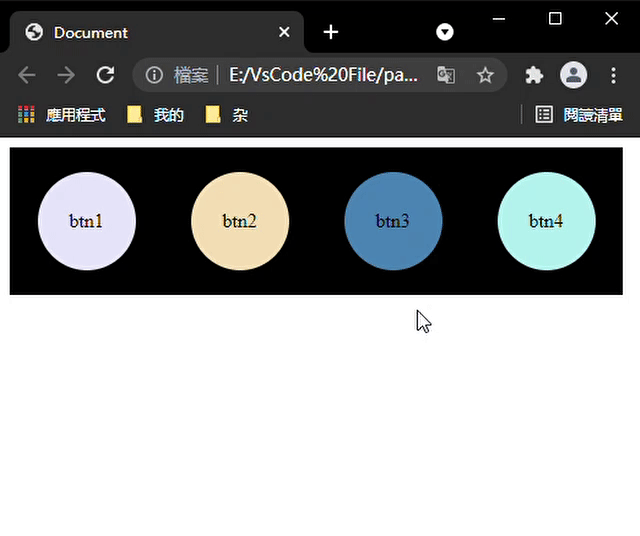Minimize the browser window

pyautogui.click(x=499, y=19)
